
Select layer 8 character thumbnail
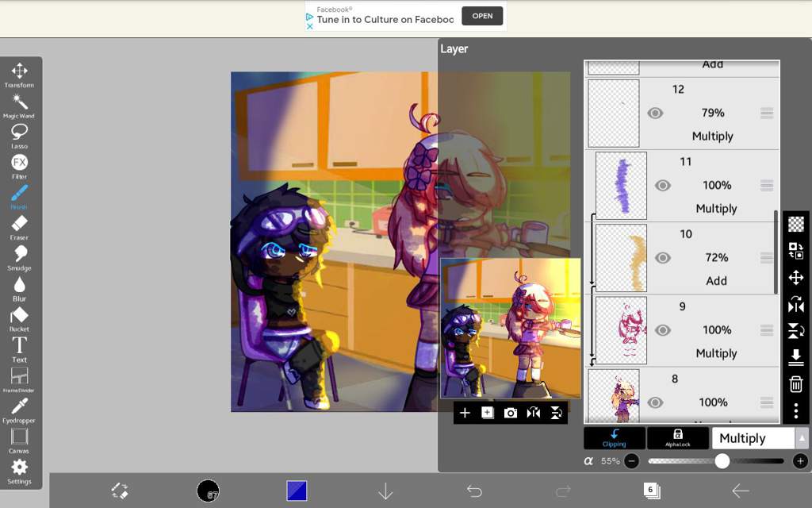coord(614,395)
